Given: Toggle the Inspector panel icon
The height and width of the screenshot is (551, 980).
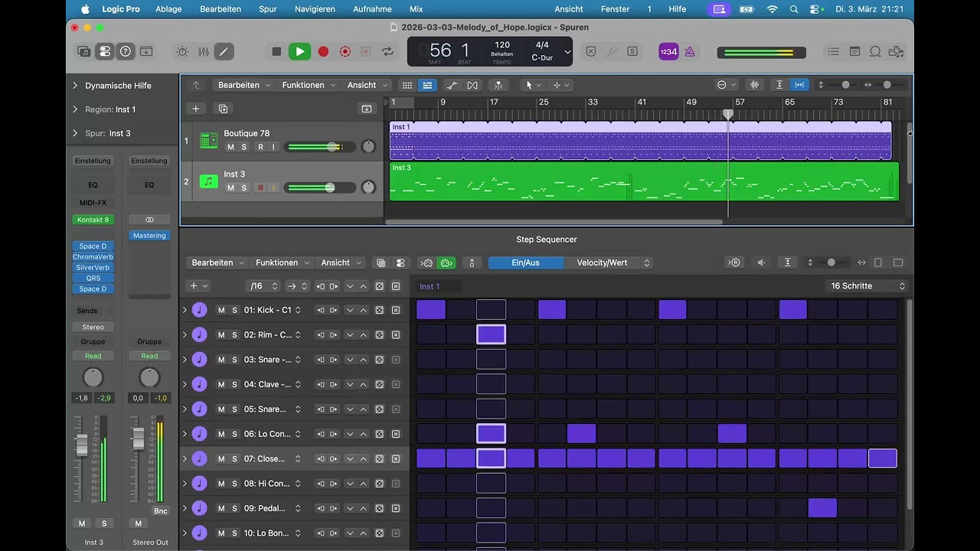Looking at the screenshot, I should point(105,51).
